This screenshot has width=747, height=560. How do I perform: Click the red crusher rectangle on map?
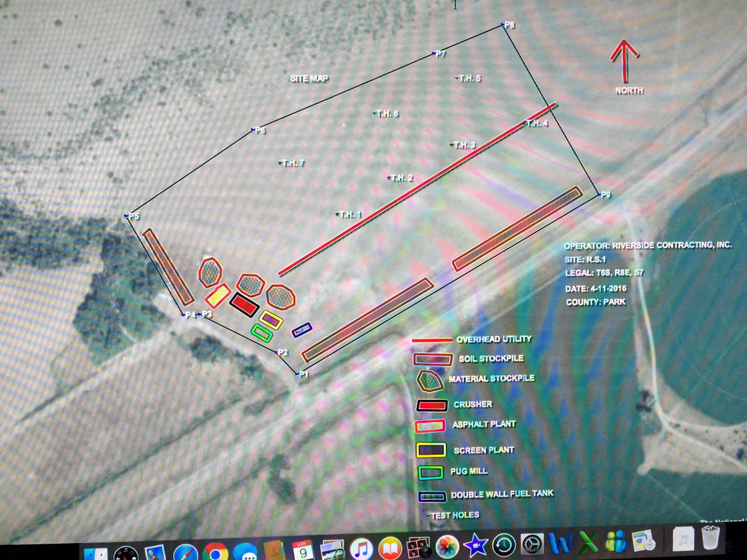point(244,305)
